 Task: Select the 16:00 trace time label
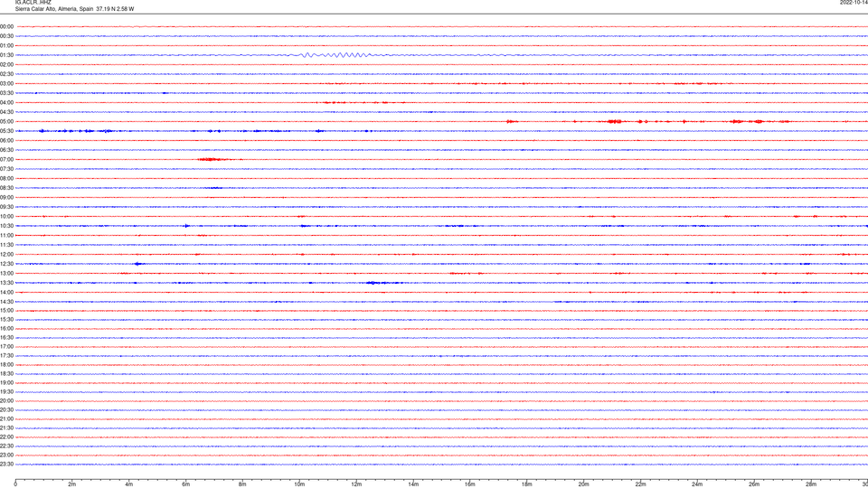point(6,329)
